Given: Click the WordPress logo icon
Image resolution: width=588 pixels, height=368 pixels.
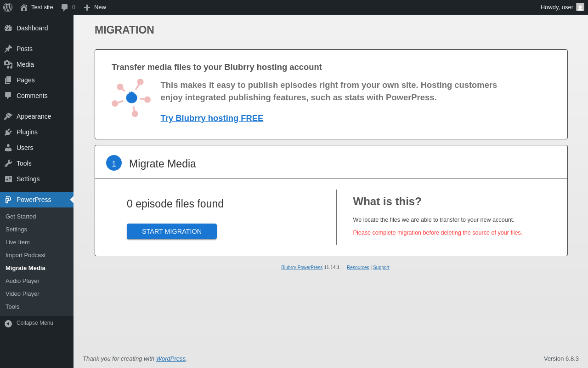Looking at the screenshot, I should pyautogui.click(x=8, y=7).
